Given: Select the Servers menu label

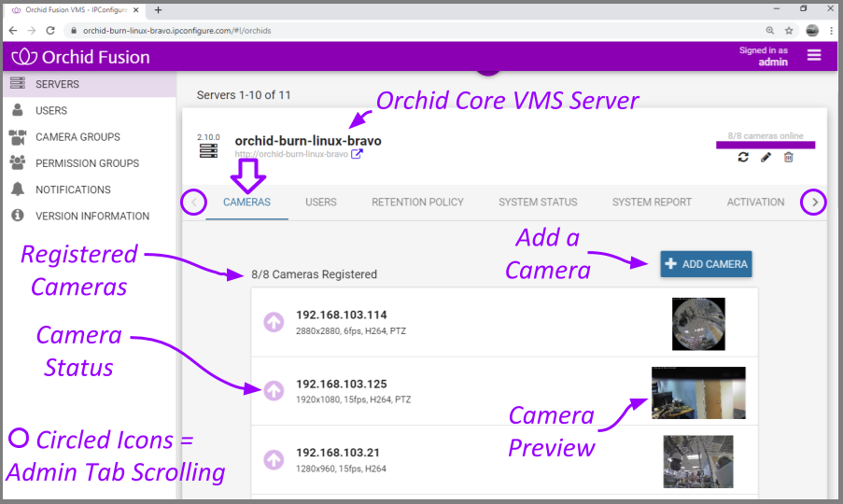Looking at the screenshot, I should click(x=58, y=84).
